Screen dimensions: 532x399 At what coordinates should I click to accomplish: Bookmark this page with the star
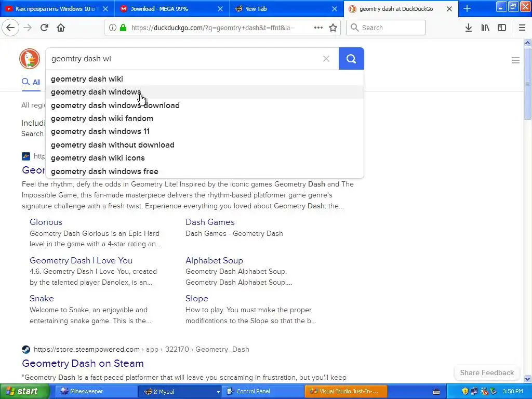click(333, 28)
